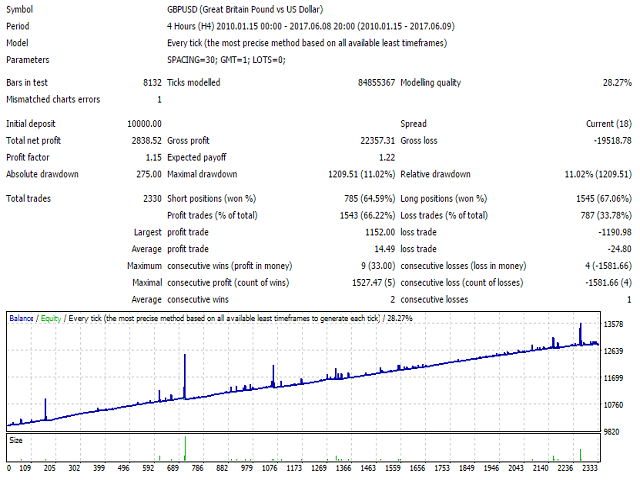Select the Profit factor value 1.15
Viewport: 640px width, 480px height.
click(151, 158)
